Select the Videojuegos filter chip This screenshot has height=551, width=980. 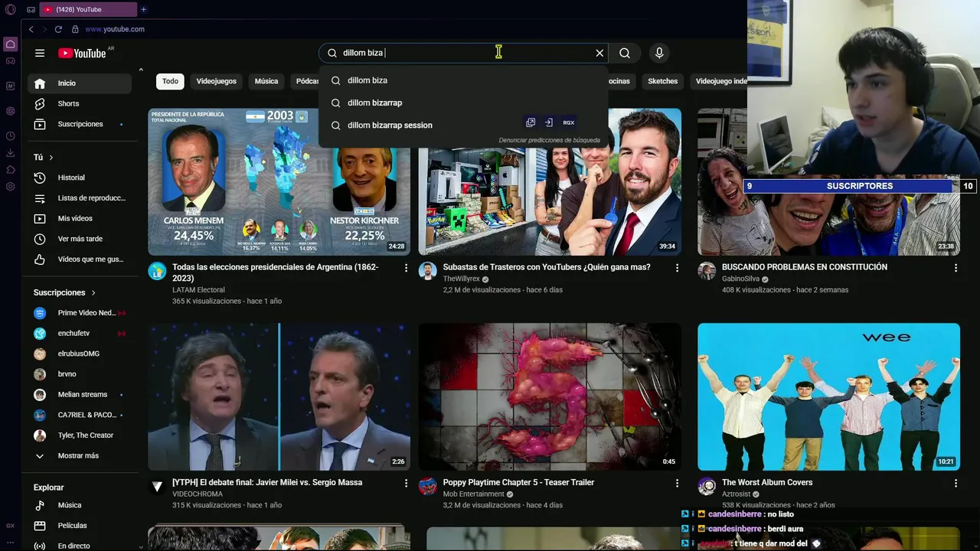pyautogui.click(x=217, y=81)
